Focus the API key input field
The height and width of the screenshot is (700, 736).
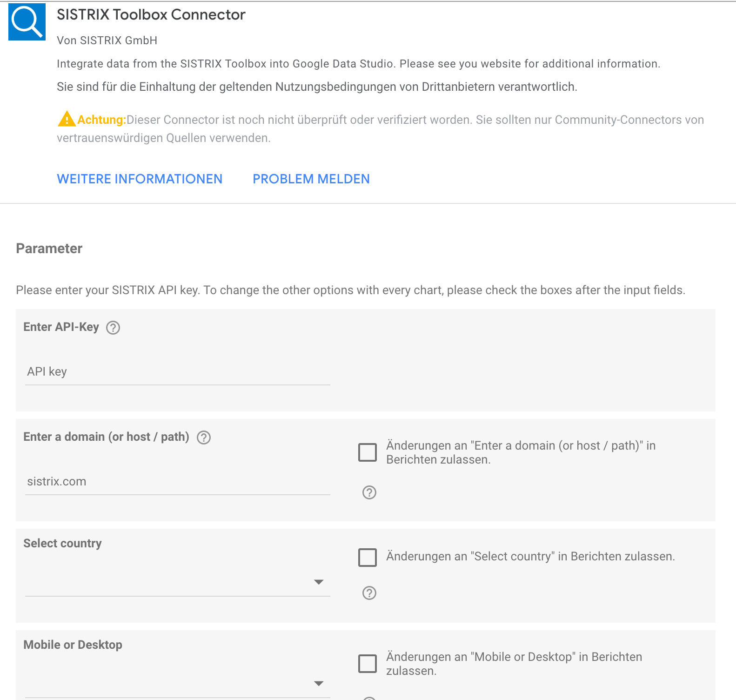click(178, 372)
